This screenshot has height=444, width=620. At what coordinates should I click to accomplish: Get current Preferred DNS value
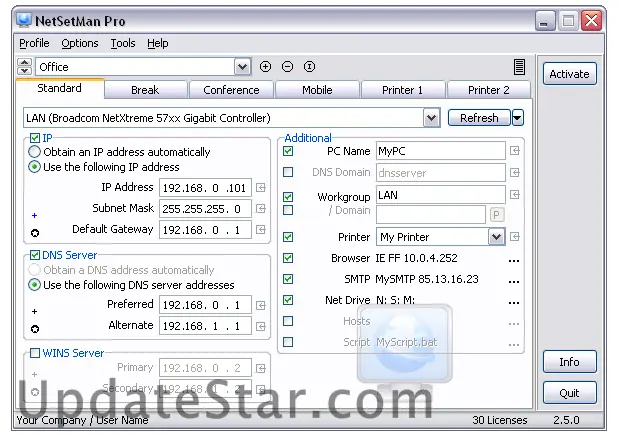pyautogui.click(x=261, y=305)
